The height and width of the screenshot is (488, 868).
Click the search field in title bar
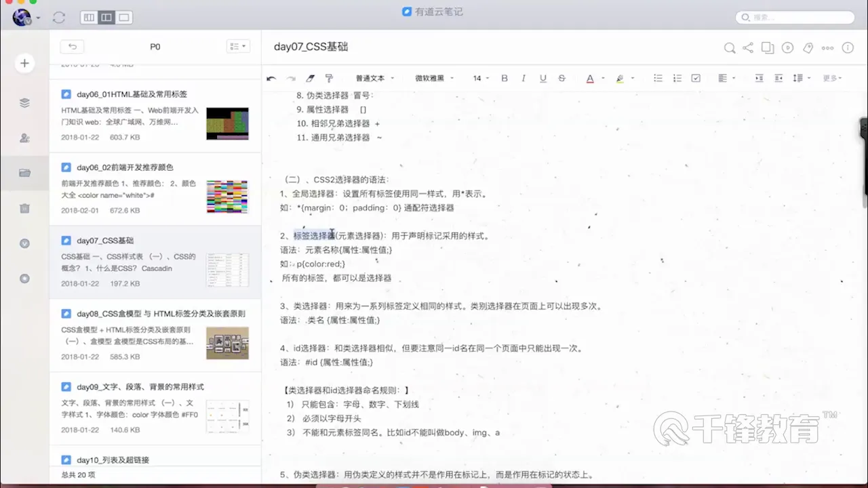click(795, 18)
